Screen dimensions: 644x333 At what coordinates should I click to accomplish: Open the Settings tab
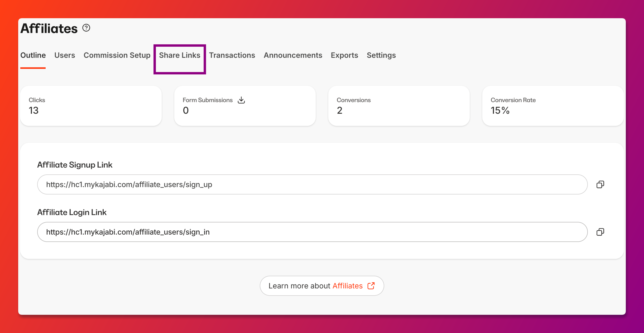pos(381,55)
